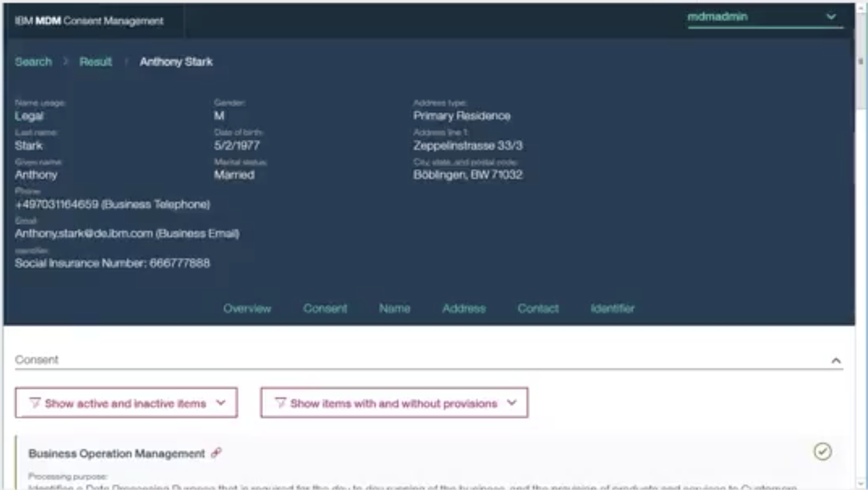Return to the Result page breadcrumb

coord(95,62)
